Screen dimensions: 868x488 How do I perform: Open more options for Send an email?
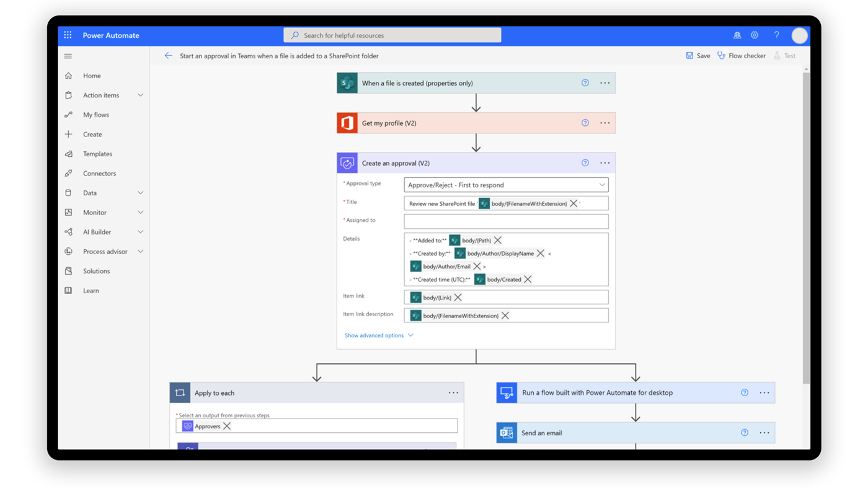tap(764, 433)
